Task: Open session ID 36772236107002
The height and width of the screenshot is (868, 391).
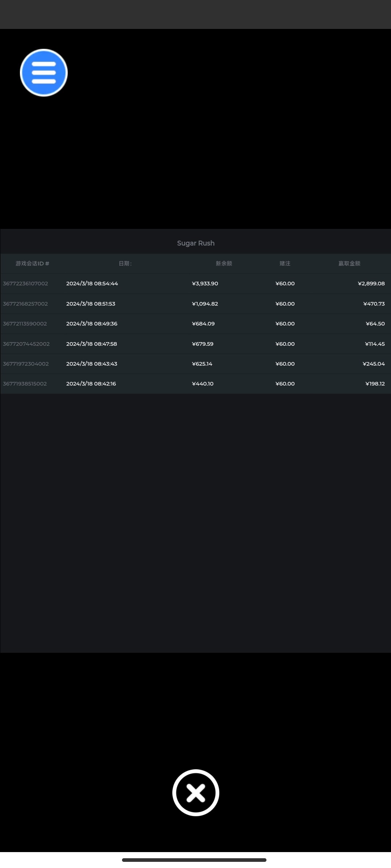Action: (x=25, y=284)
